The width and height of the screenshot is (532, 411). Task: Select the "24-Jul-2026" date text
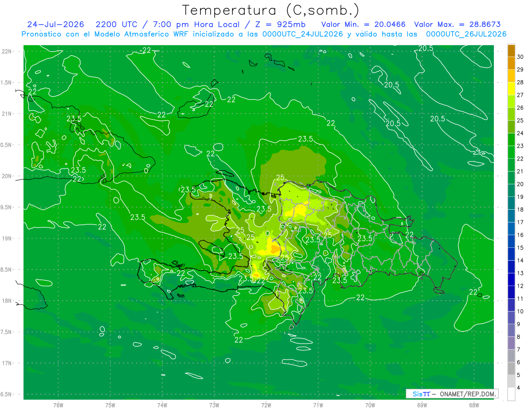pos(55,24)
